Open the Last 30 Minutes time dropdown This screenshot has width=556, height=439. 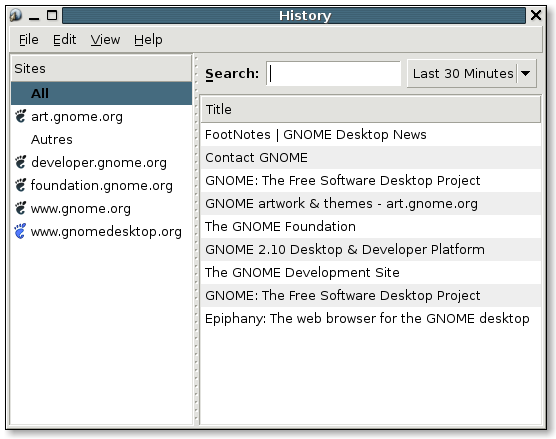tap(472, 73)
